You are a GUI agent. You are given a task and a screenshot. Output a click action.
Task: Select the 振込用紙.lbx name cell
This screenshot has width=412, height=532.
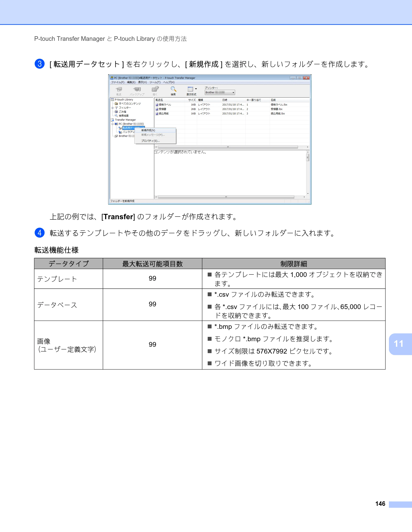[278, 114]
